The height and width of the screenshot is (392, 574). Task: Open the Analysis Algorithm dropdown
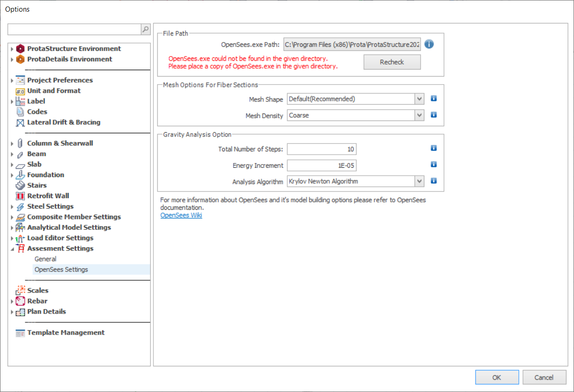[x=419, y=181]
